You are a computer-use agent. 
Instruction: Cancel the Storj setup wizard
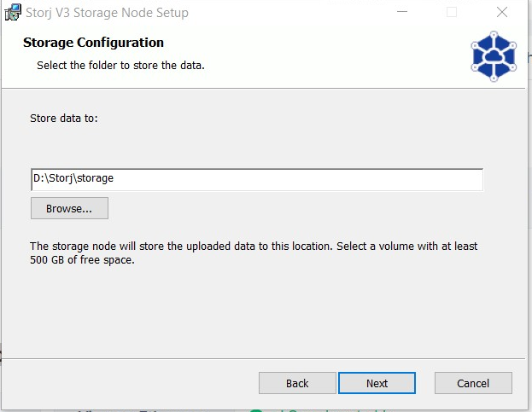point(473,383)
